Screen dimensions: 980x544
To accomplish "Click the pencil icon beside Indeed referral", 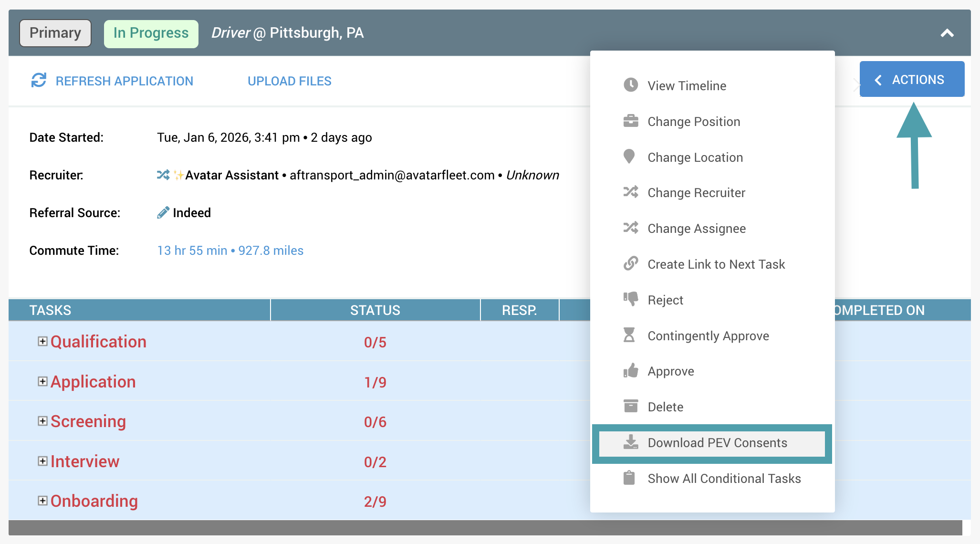I will click(163, 212).
